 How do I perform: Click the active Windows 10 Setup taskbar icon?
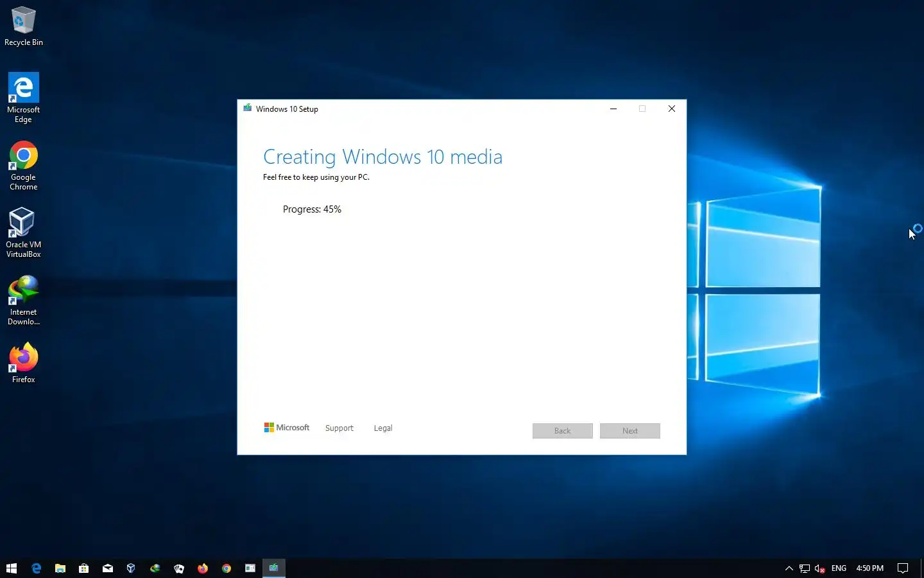click(x=274, y=568)
